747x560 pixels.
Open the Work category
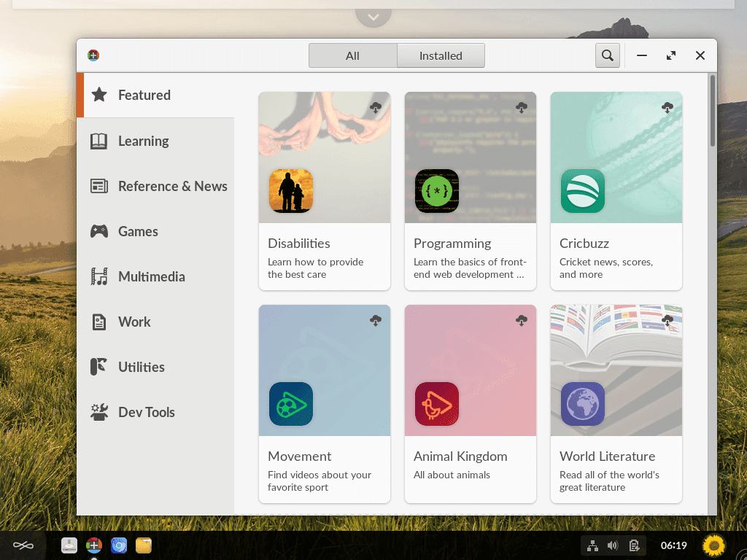(x=155, y=322)
